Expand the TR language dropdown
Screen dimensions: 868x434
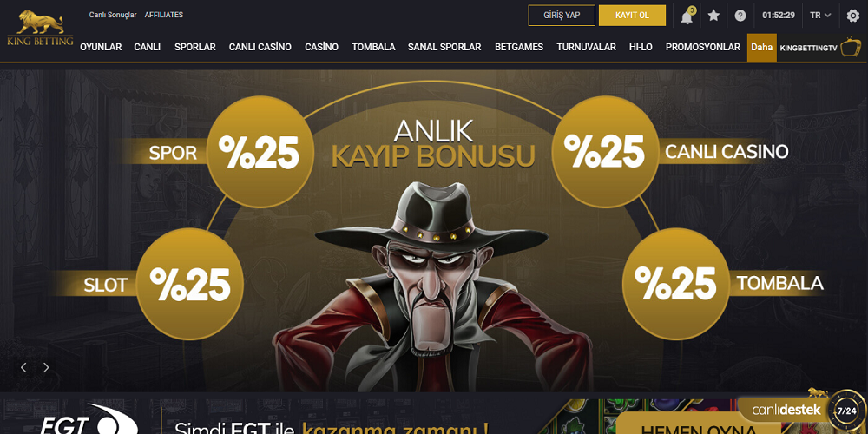tap(820, 16)
